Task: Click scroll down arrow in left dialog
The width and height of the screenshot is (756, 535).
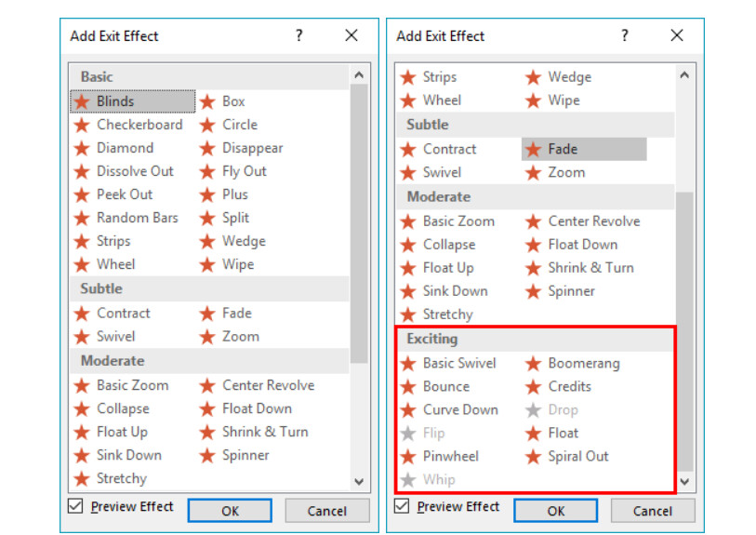Action: click(359, 481)
